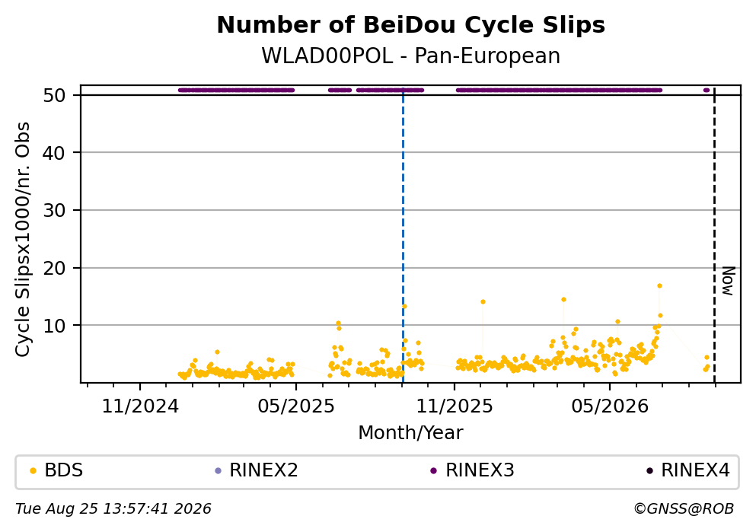Click the black RINEX4 legend dot
Viewport: 756px width, 532px height.
[x=649, y=471]
